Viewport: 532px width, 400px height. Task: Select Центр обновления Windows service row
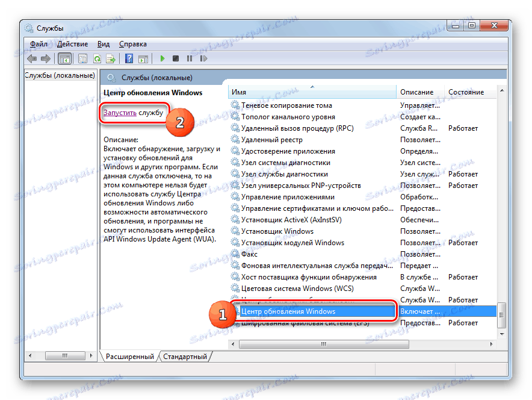363,311
